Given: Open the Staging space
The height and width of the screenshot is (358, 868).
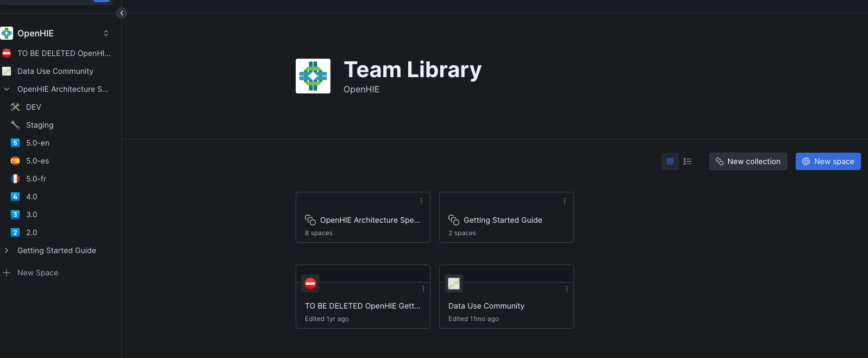Looking at the screenshot, I should click(x=40, y=125).
